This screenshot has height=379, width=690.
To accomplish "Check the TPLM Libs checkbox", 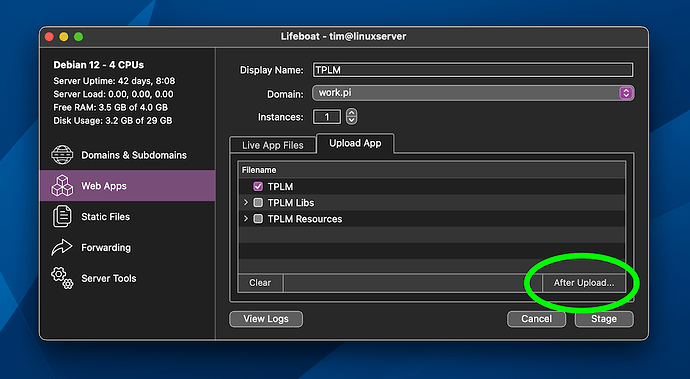I will (x=258, y=202).
